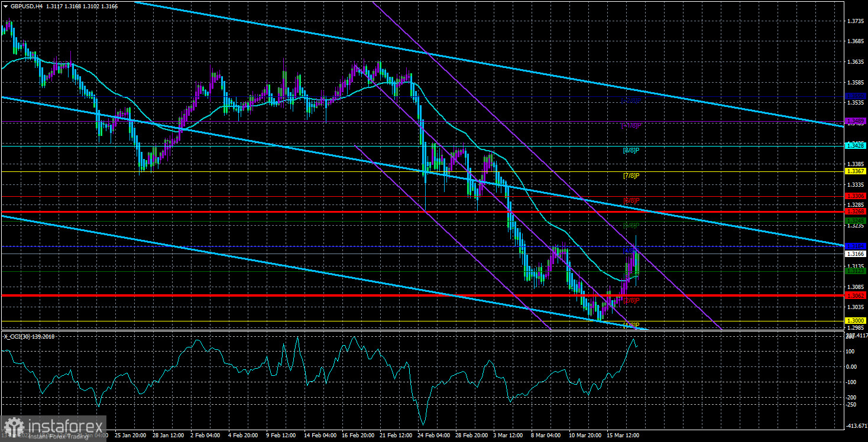This screenshot has width=868, height=442.
Task: Click the CCI scale value -100
Action: tap(852, 382)
